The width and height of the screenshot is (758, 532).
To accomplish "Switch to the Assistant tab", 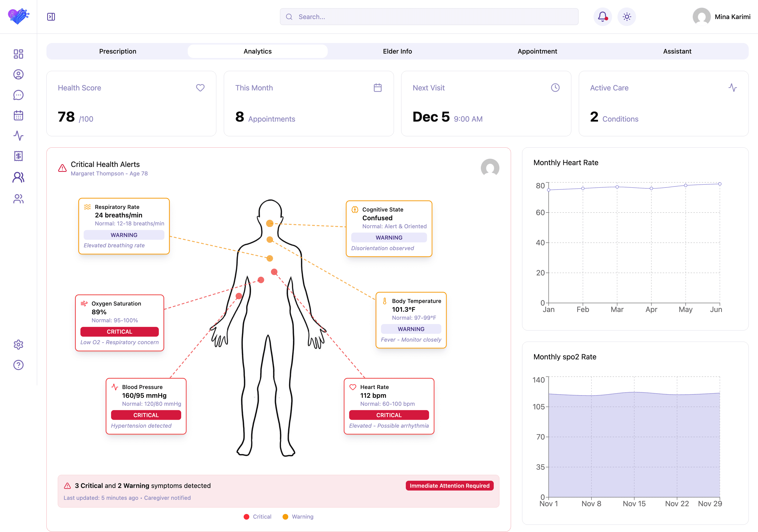I will pos(677,51).
